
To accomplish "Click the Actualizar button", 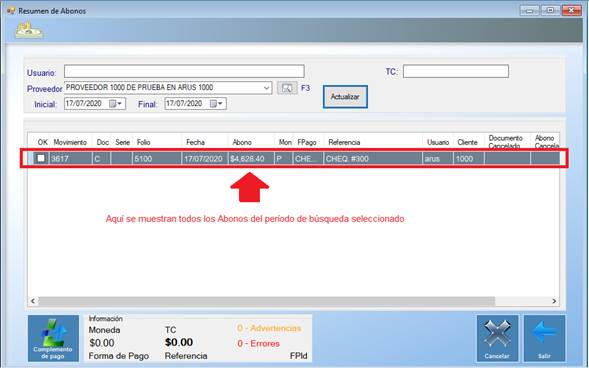I will point(345,97).
